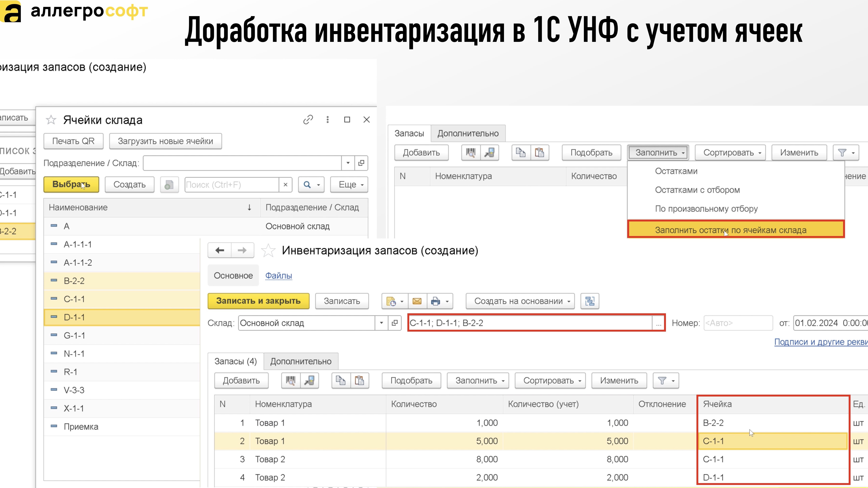The image size is (868, 488).
Task: Click the favorite star in Ячейки склада window
Action: (x=51, y=120)
